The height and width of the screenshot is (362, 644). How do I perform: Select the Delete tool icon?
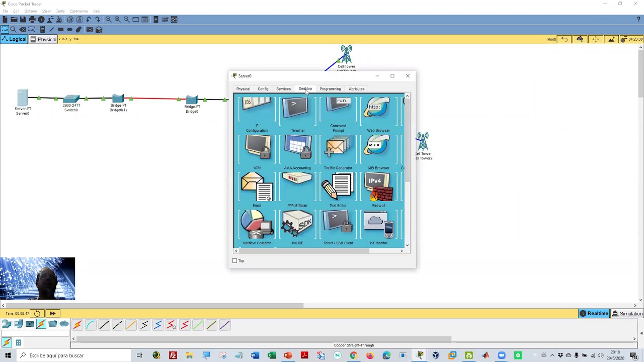click(23, 30)
